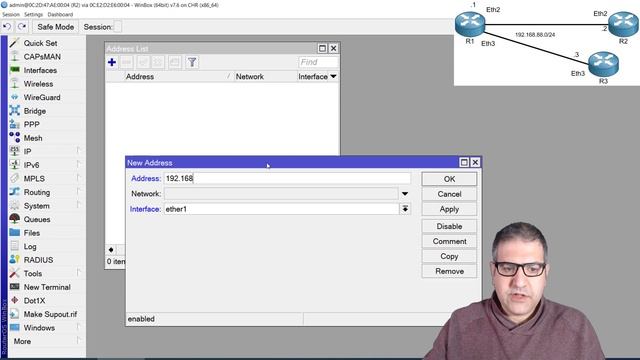Click the R3 router icon in the diagram
640x360 pixels.
[603, 64]
